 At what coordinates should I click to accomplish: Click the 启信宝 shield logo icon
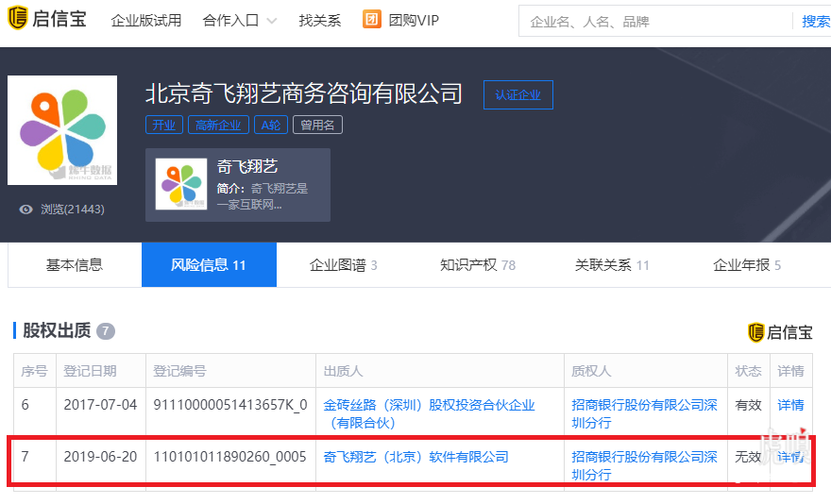(x=18, y=18)
